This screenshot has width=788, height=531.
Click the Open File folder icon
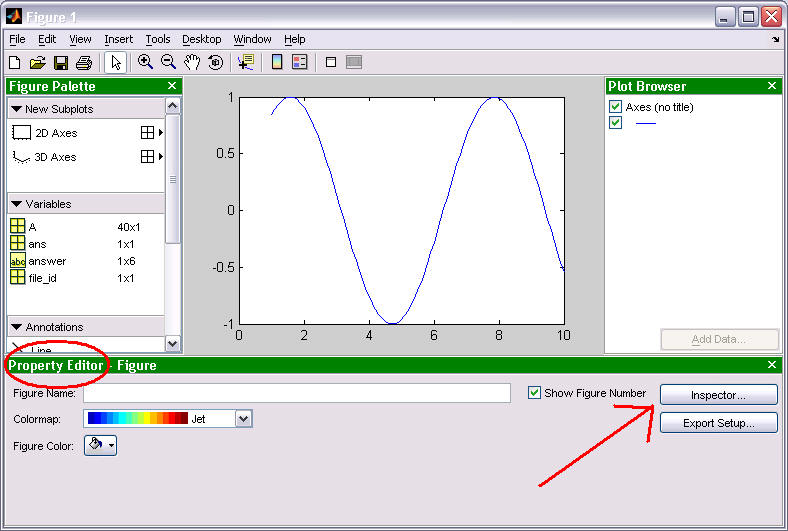37,62
